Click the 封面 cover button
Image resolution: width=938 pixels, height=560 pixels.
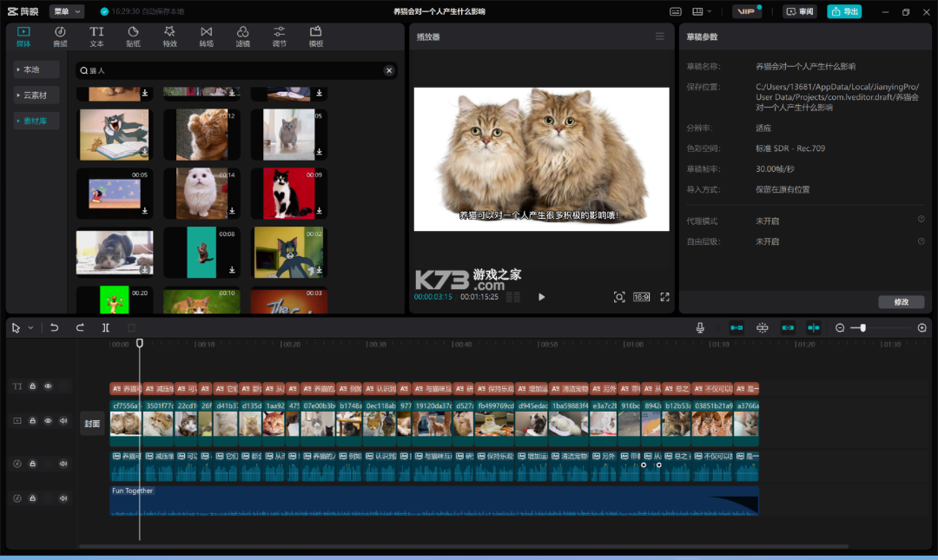92,424
